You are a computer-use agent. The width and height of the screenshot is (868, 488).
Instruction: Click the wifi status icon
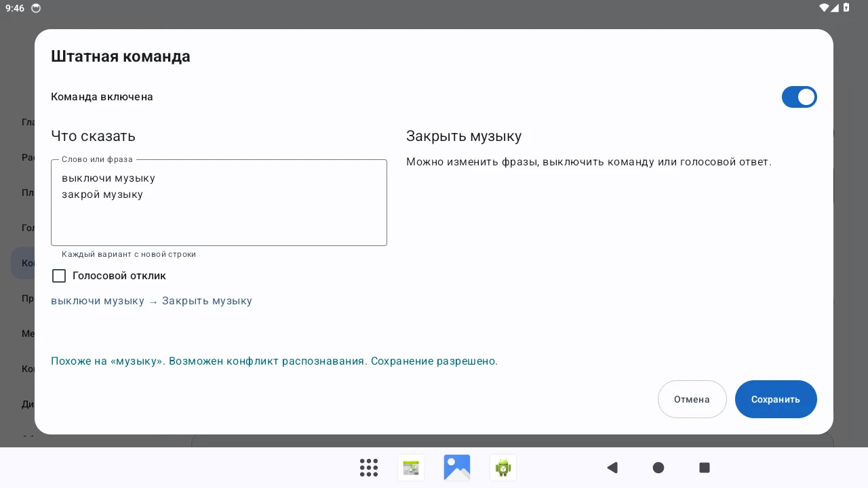pos(824,8)
